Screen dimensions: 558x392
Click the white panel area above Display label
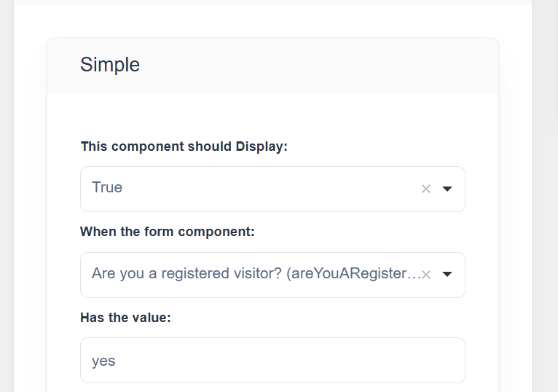pos(272,115)
